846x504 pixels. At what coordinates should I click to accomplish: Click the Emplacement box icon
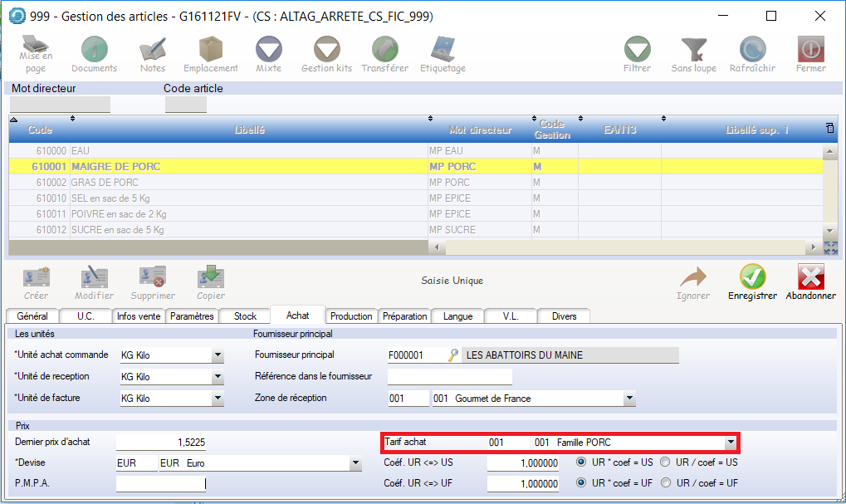tap(210, 55)
